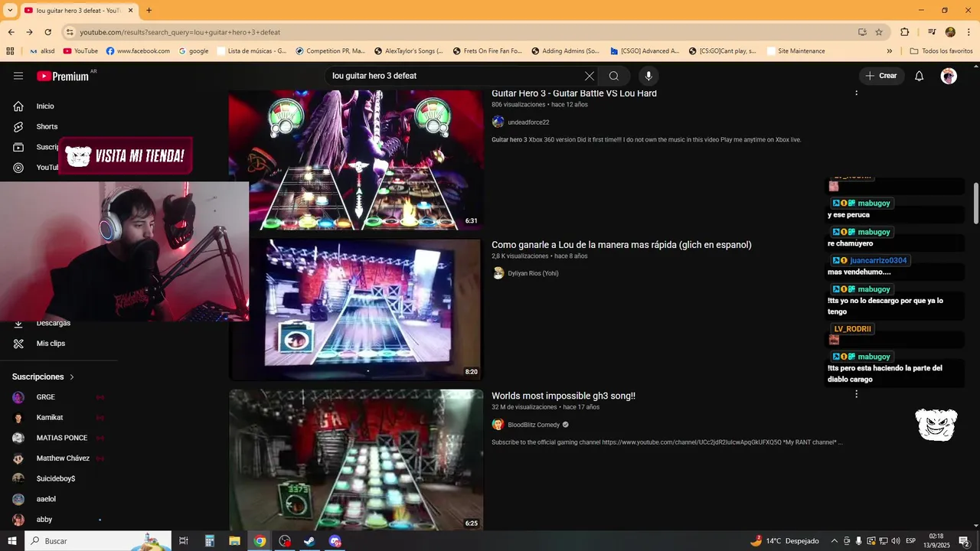Image resolution: width=980 pixels, height=551 pixels.
Task: Open title Guitar Hero 3 - Guitar Battle VS Lou Hard
Action: click(x=574, y=93)
